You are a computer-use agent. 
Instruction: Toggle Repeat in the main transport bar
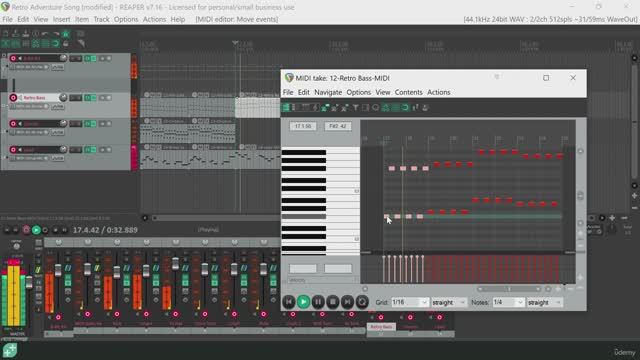(45, 230)
